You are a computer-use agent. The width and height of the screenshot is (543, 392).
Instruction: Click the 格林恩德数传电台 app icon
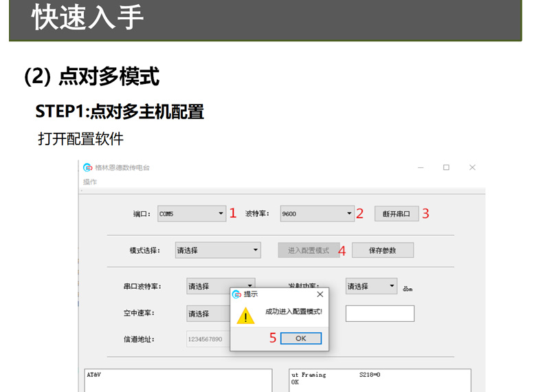[x=87, y=167]
